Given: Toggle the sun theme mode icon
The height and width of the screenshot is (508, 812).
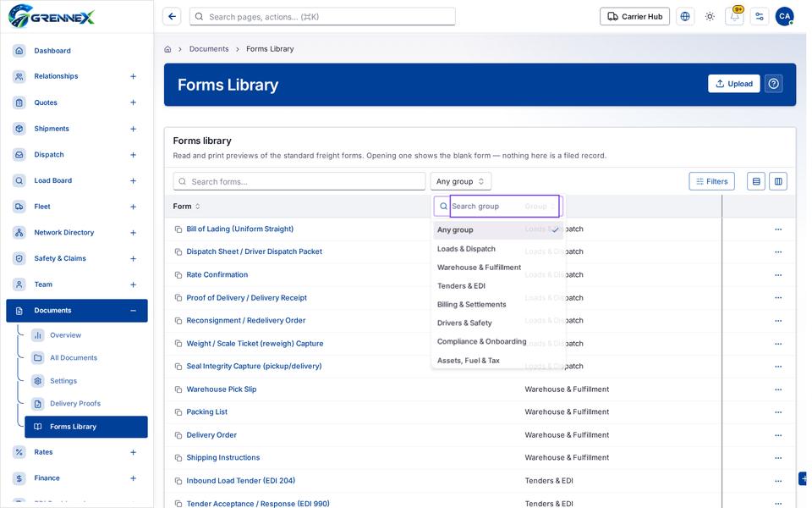Looking at the screenshot, I should [x=710, y=17].
